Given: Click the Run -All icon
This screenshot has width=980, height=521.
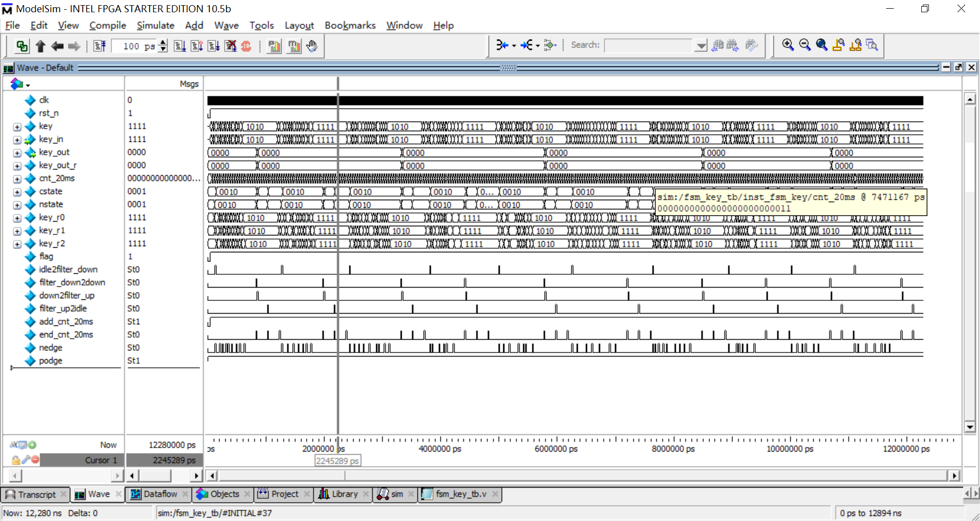Looking at the screenshot, I should click(213, 46).
